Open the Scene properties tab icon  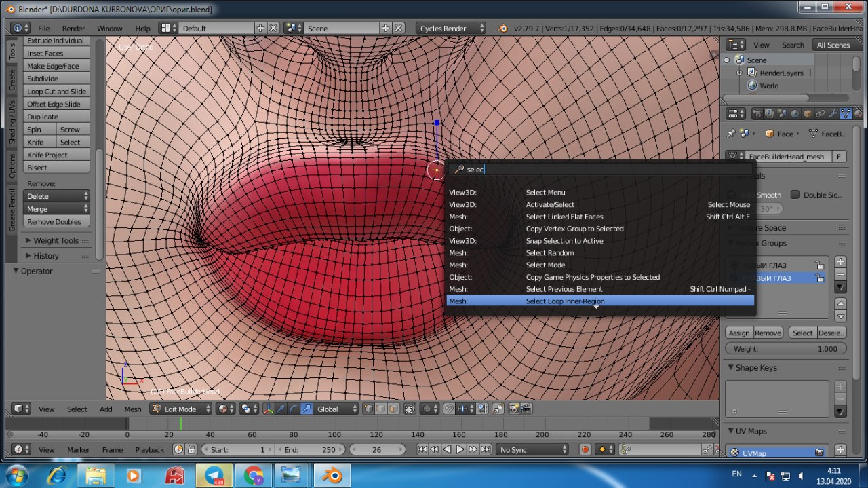783,114
